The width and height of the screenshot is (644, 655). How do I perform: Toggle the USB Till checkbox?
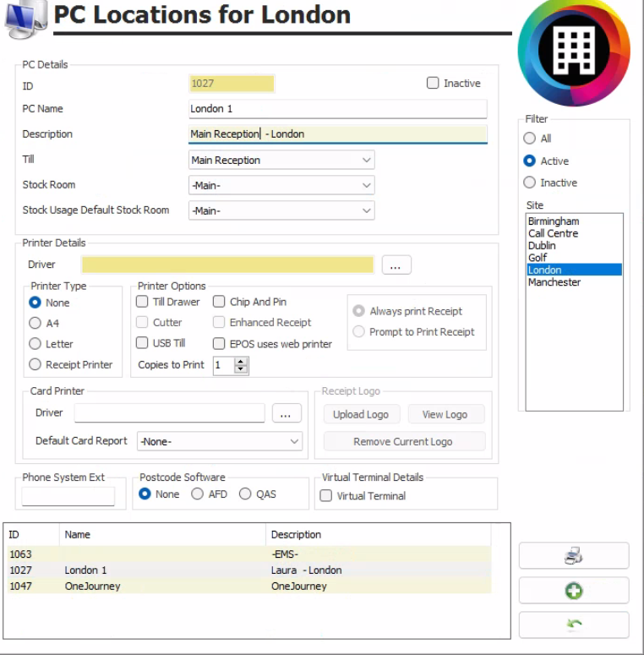(x=142, y=342)
